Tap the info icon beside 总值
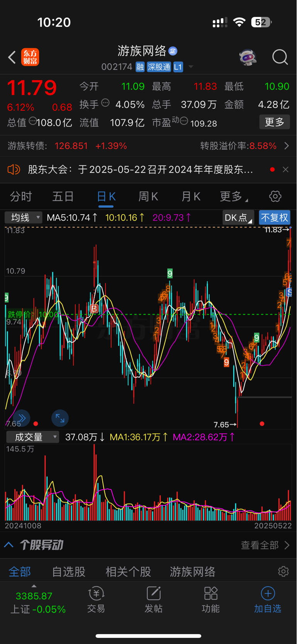The height and width of the screenshot is (644, 297). (33, 121)
